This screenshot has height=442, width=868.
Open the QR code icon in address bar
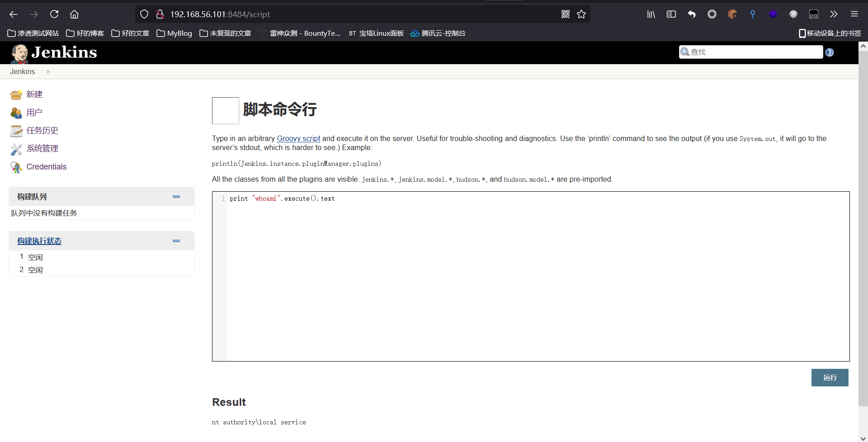[566, 14]
